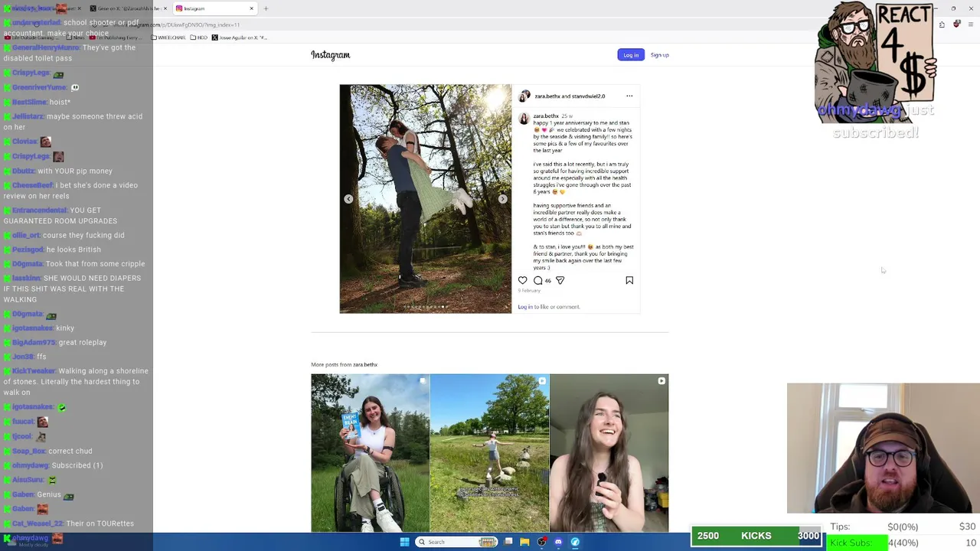Share the post with the paper plane icon
Image resolution: width=980 pixels, height=551 pixels.
[560, 281]
